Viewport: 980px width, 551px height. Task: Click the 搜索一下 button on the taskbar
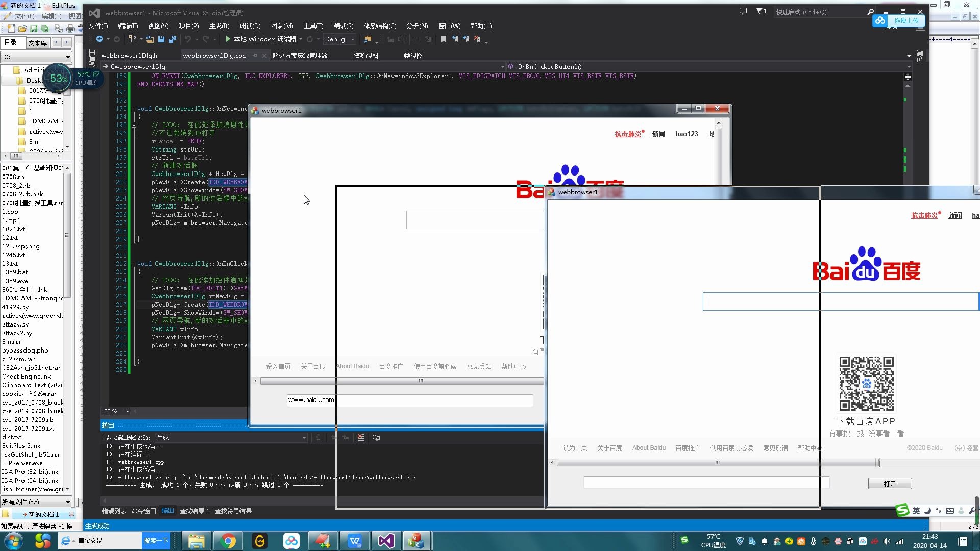click(x=156, y=541)
